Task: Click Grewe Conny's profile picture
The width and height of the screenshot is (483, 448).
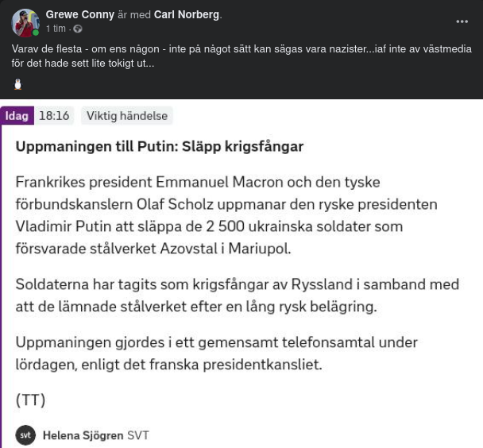Action: (x=25, y=22)
